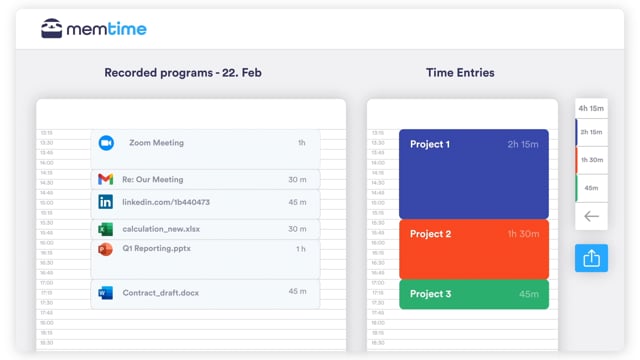Click the back arrow in summary sidebar
The width and height of the screenshot is (640, 360).
(x=591, y=216)
